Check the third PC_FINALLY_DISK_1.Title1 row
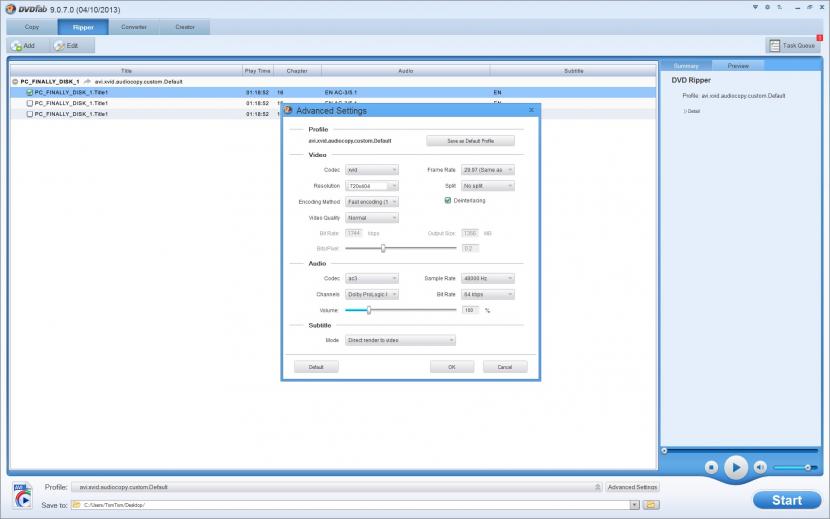Viewport: 830px width, 519px height. coord(30,114)
